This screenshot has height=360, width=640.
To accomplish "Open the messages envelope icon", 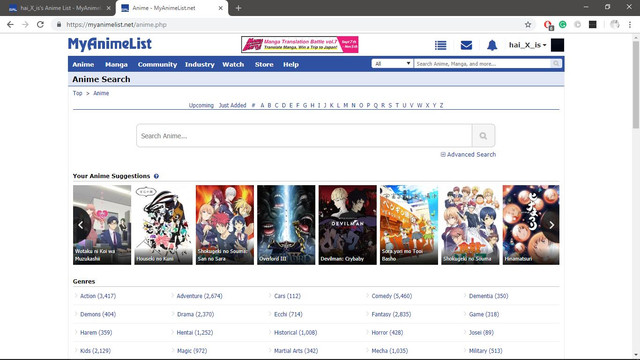I will pyautogui.click(x=466, y=45).
